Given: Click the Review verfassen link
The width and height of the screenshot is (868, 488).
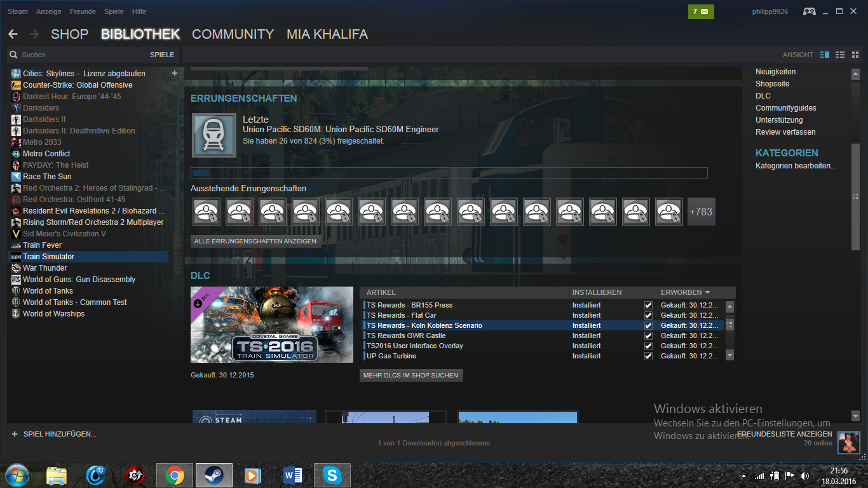Looking at the screenshot, I should pyautogui.click(x=785, y=132).
